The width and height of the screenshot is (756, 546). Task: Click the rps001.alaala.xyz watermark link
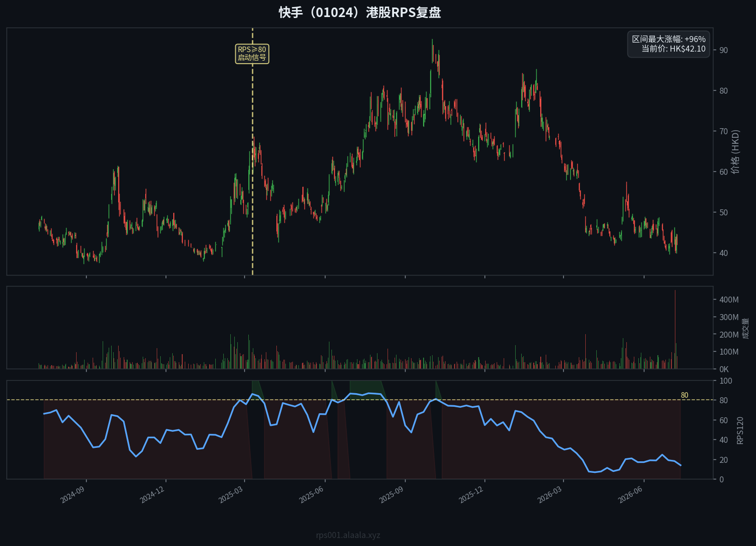348,535
